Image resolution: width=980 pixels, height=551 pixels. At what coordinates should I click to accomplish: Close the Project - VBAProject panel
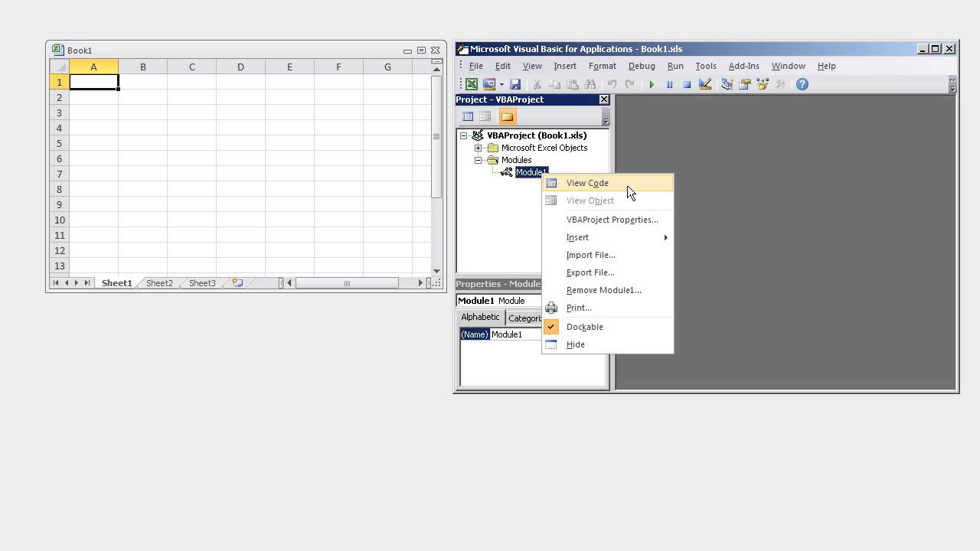tap(604, 99)
